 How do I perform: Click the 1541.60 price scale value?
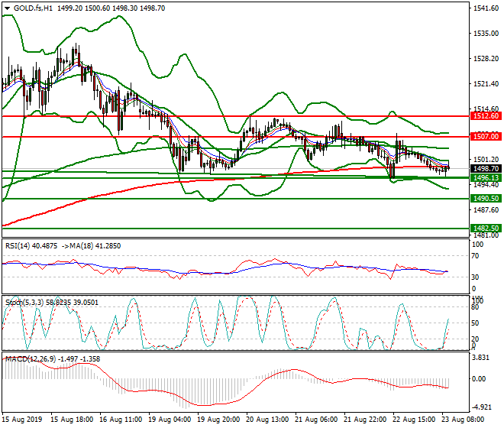[486, 8]
